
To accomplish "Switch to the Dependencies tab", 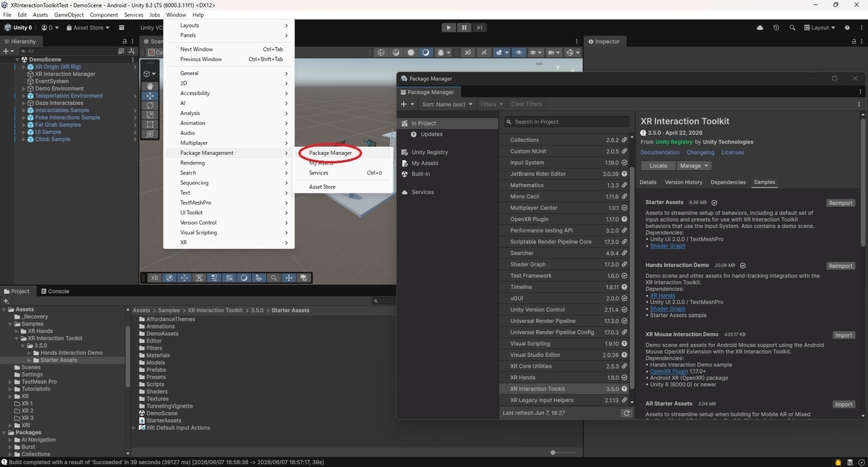I will click(728, 182).
